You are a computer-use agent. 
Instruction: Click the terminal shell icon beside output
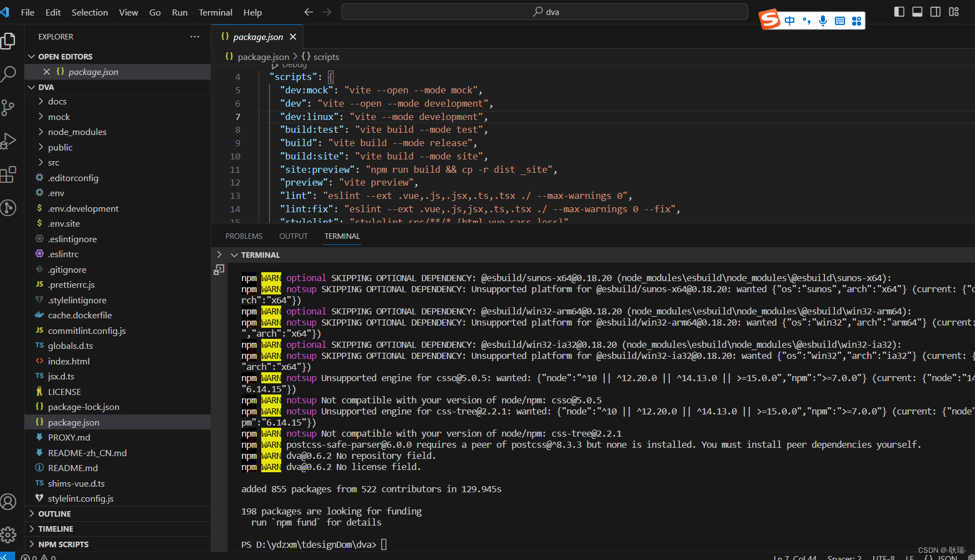click(x=219, y=270)
